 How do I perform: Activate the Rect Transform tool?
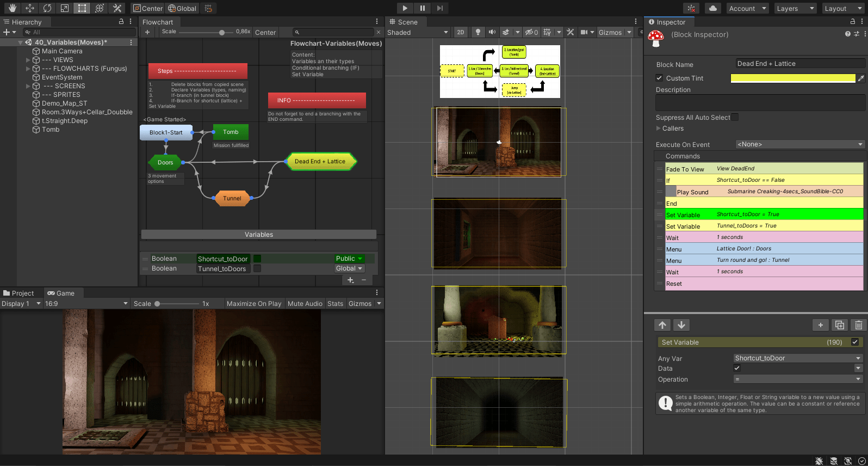pos(82,8)
